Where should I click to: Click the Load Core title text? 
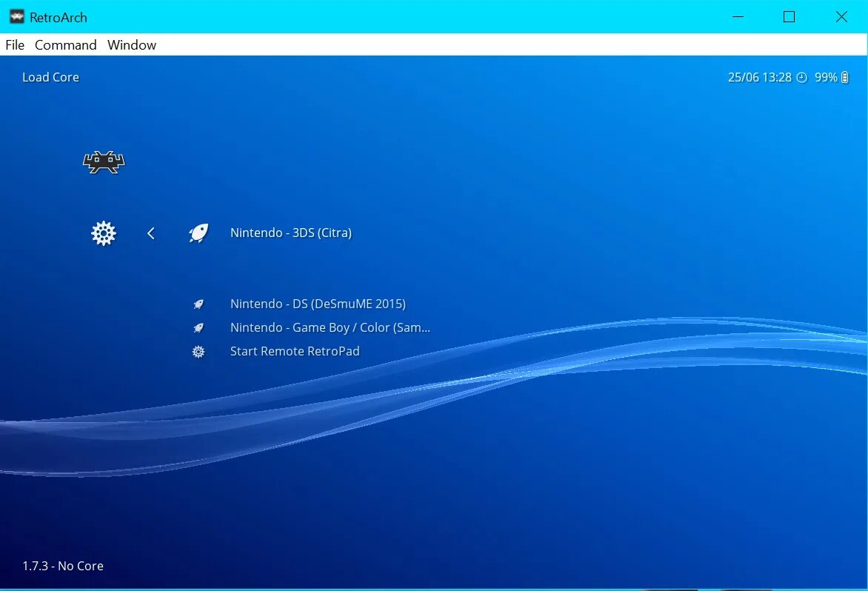(50, 78)
